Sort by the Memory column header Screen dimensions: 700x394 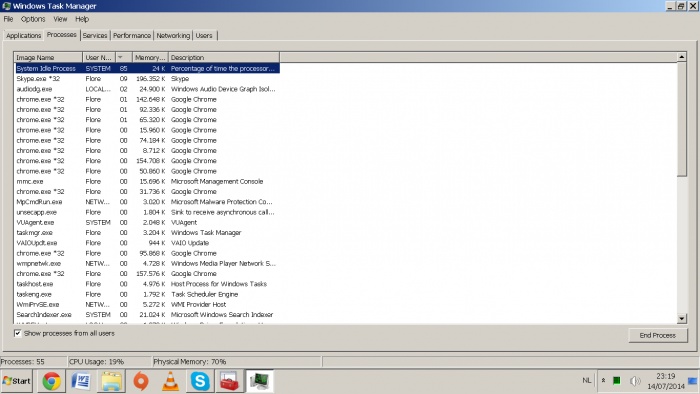point(150,58)
